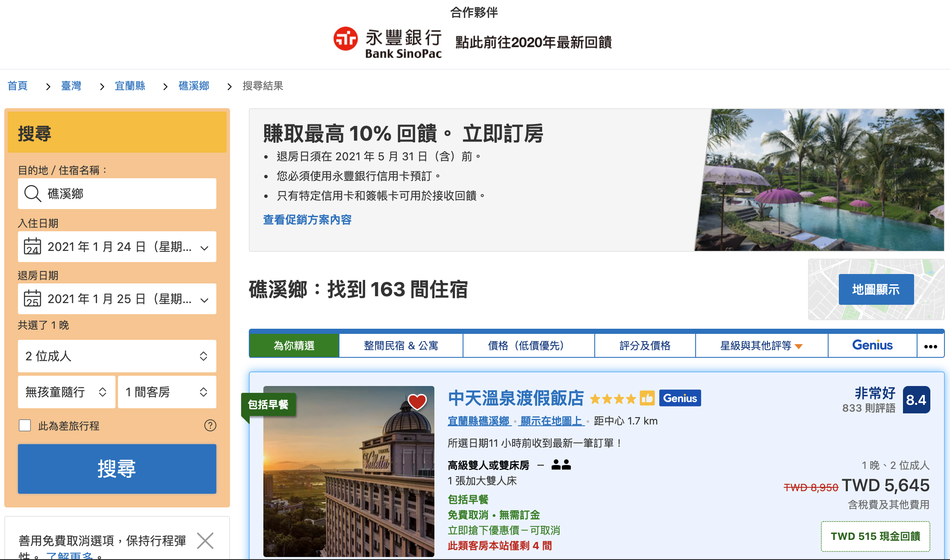Expand the 星級與其他評等 sort dropdown
The width and height of the screenshot is (950, 560).
(761, 346)
